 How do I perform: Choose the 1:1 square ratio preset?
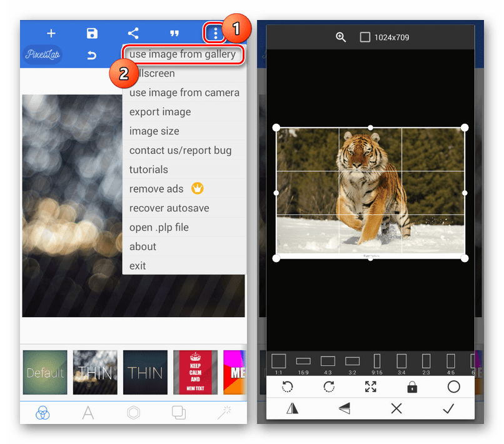tap(278, 364)
